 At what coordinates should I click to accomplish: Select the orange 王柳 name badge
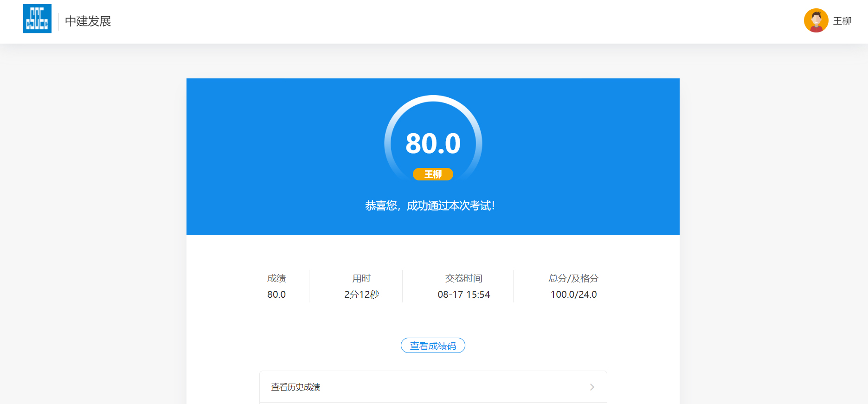[433, 174]
